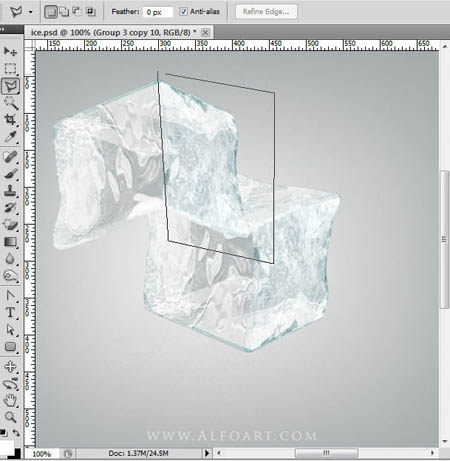The height and width of the screenshot is (461, 450).
Task: Select the Eyedropper tool
Action: (x=10, y=137)
